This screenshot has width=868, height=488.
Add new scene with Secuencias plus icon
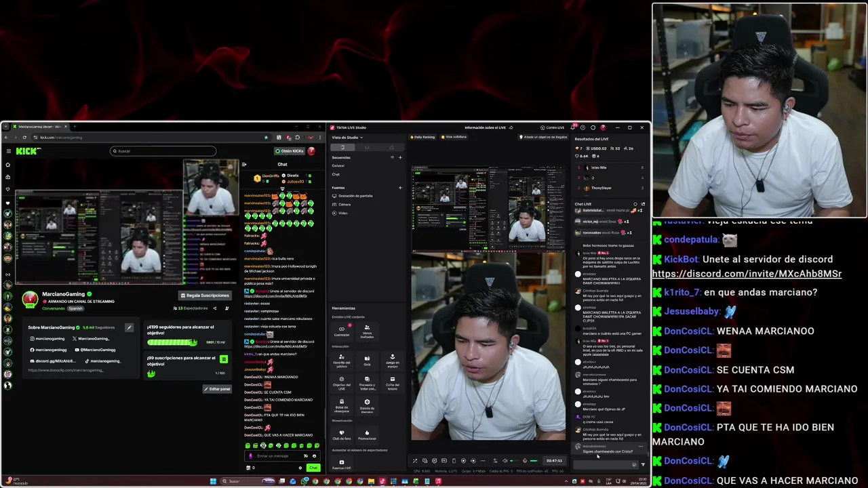pyautogui.click(x=400, y=157)
